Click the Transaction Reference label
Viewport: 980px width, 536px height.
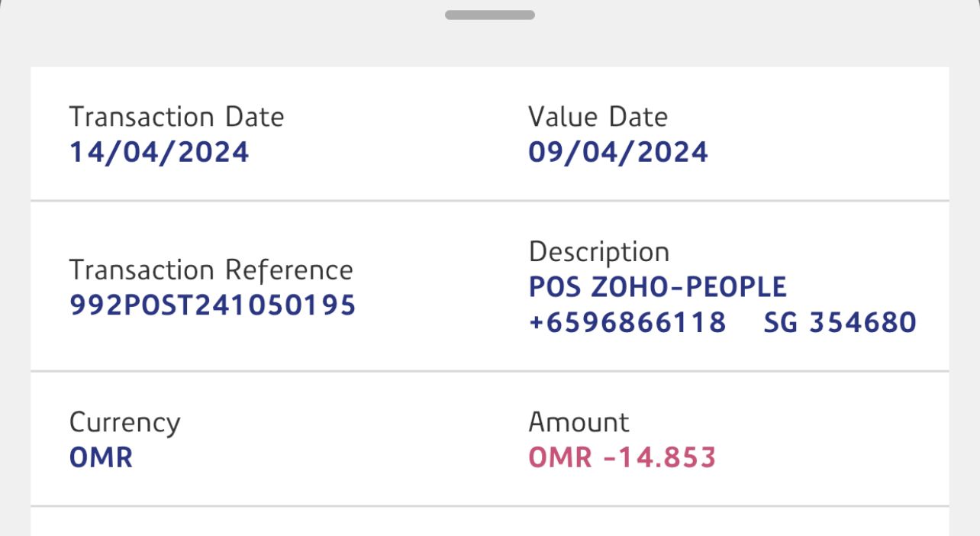pos(211,270)
